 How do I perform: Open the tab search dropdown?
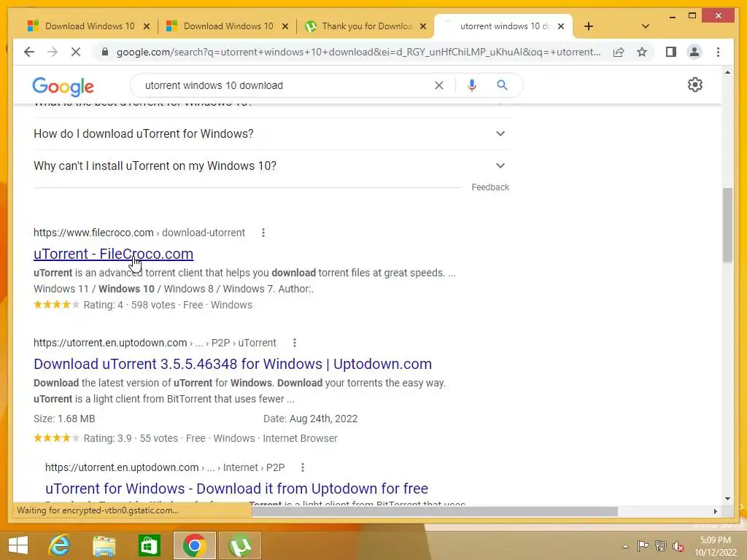pos(645,26)
